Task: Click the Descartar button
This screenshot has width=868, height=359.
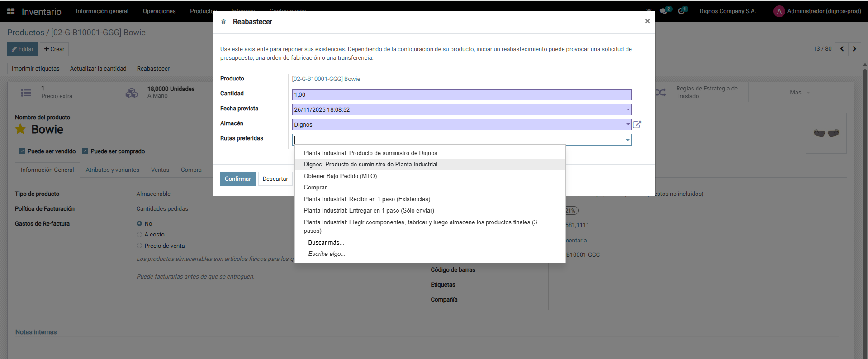Action: (275, 179)
